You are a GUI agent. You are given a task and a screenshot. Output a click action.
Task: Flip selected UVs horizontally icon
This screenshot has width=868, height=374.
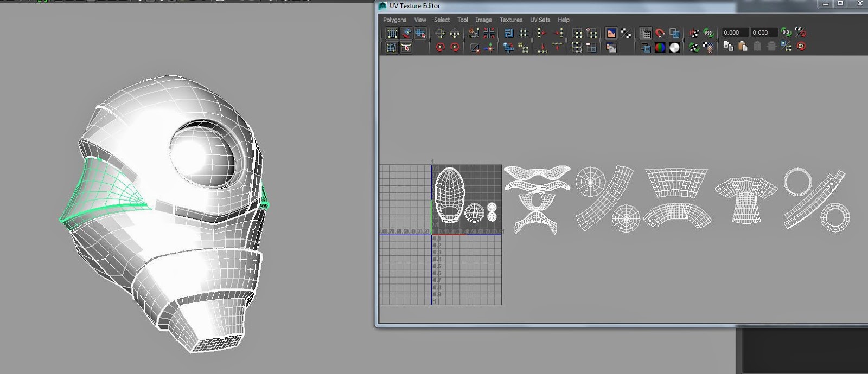point(440,33)
